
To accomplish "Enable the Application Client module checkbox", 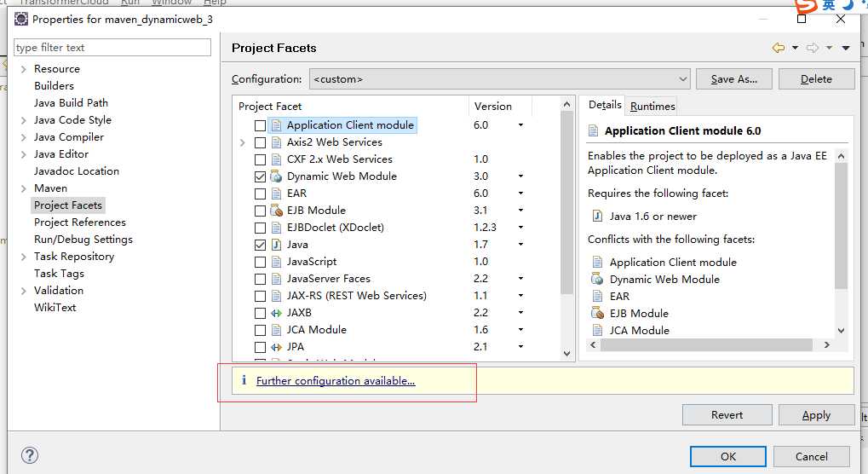I will tap(260, 125).
